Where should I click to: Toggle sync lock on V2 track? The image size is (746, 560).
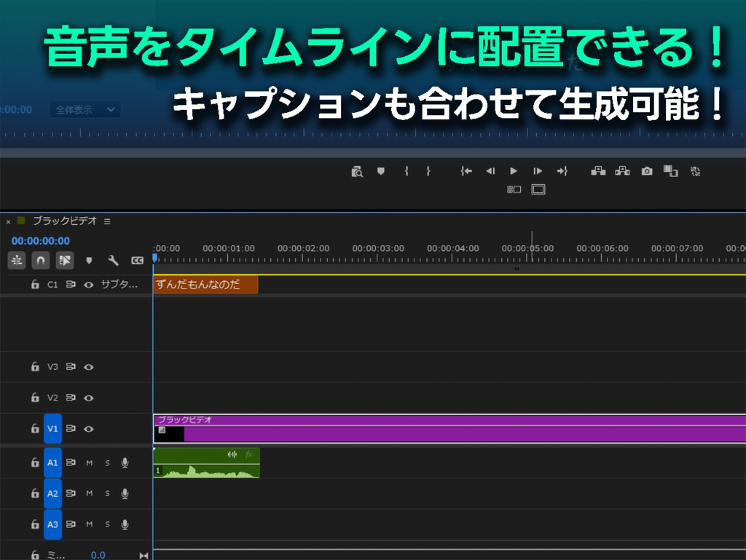(x=71, y=398)
